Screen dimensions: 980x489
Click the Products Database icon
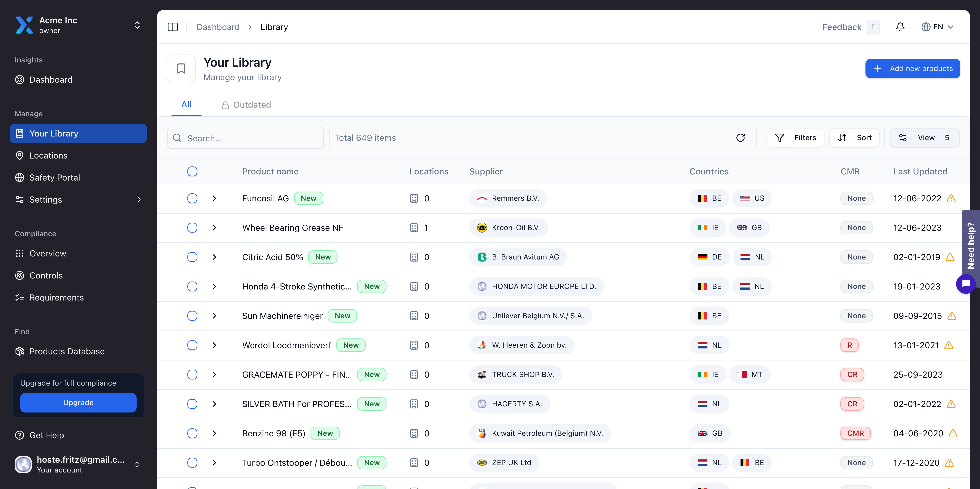click(19, 351)
